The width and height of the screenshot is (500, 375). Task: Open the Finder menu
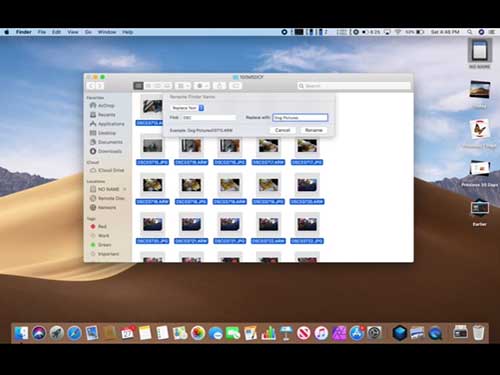pyautogui.click(x=24, y=32)
